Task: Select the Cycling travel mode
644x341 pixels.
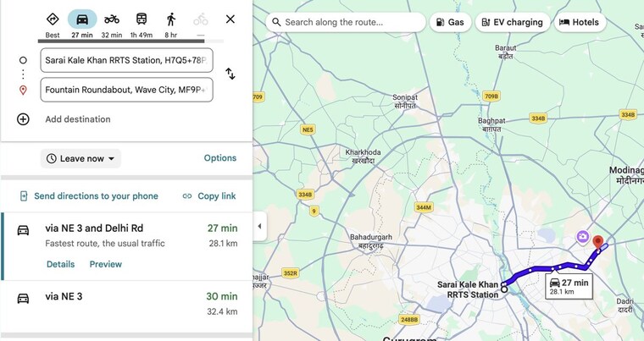Action: [201, 19]
